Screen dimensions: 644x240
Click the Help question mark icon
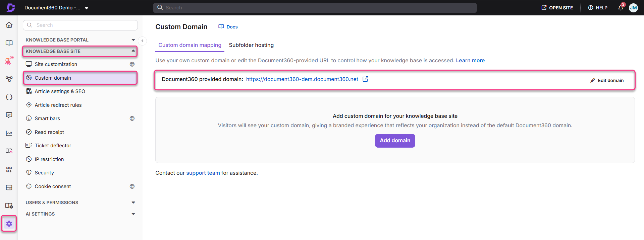click(591, 8)
